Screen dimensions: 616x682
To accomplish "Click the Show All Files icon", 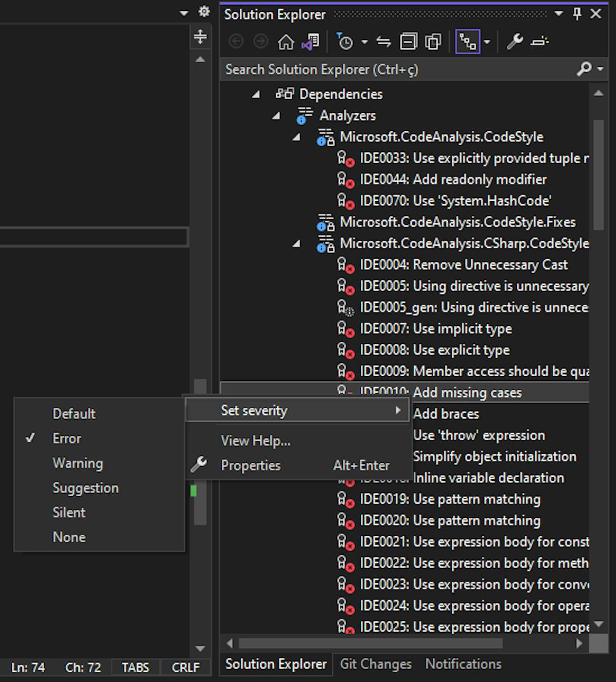I will (x=433, y=42).
